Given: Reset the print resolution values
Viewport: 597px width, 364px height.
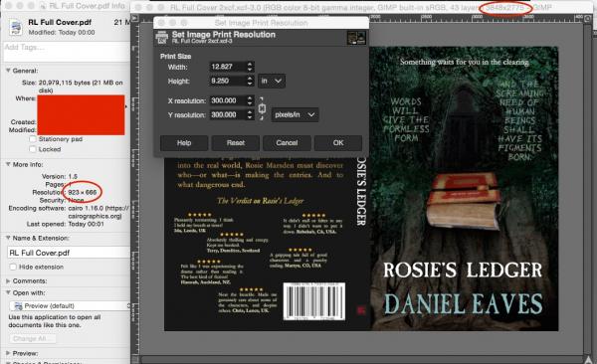Looking at the screenshot, I should click(236, 143).
